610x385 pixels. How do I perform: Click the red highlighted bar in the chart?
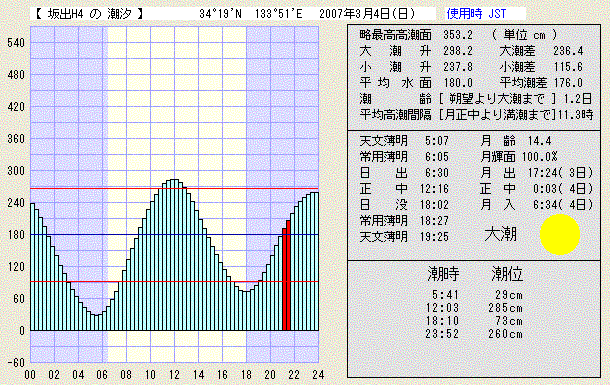coord(286,276)
